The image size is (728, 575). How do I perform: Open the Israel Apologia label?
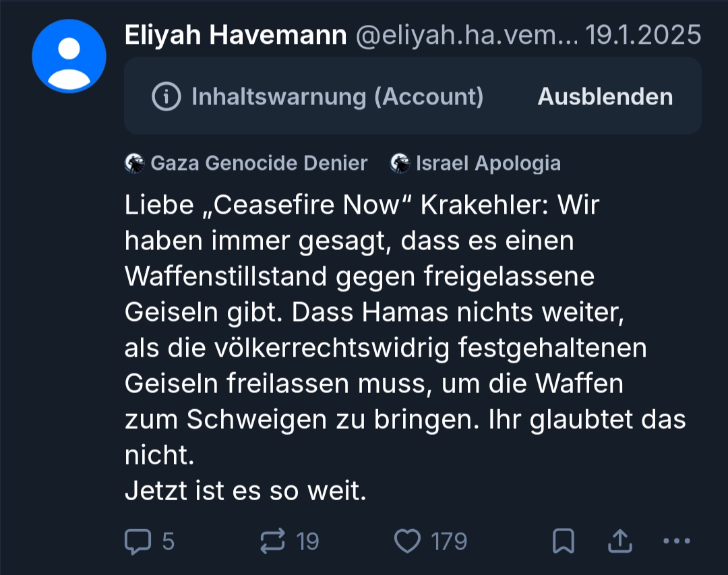488,163
